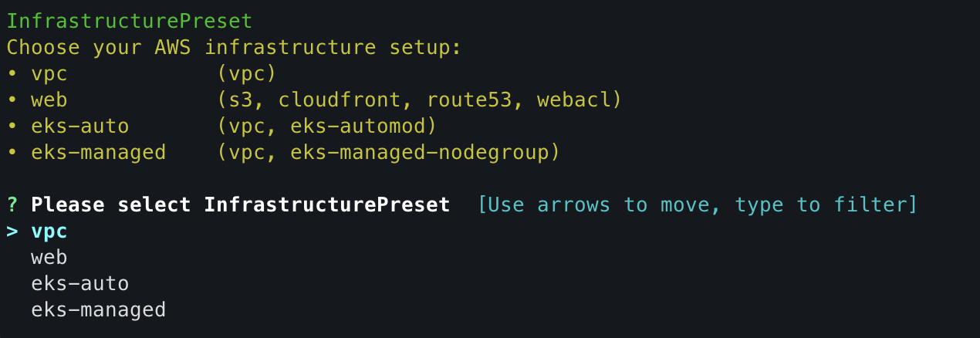Click the green question mark prompt icon
Screen dimensions: 980x338
coord(12,204)
